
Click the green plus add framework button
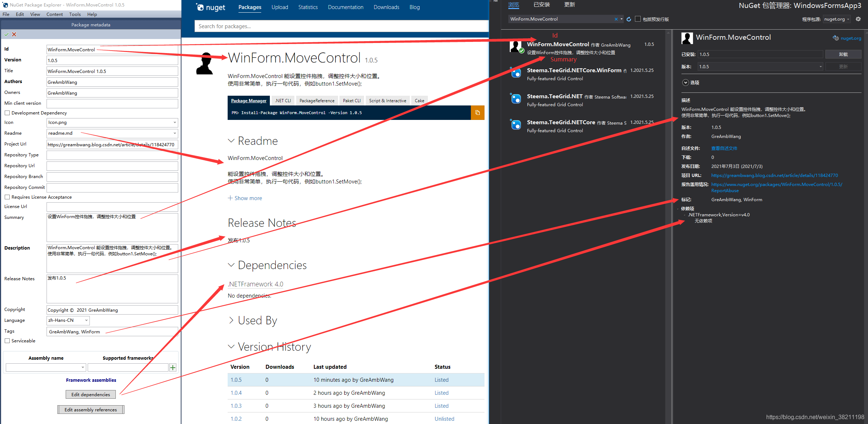(x=173, y=368)
